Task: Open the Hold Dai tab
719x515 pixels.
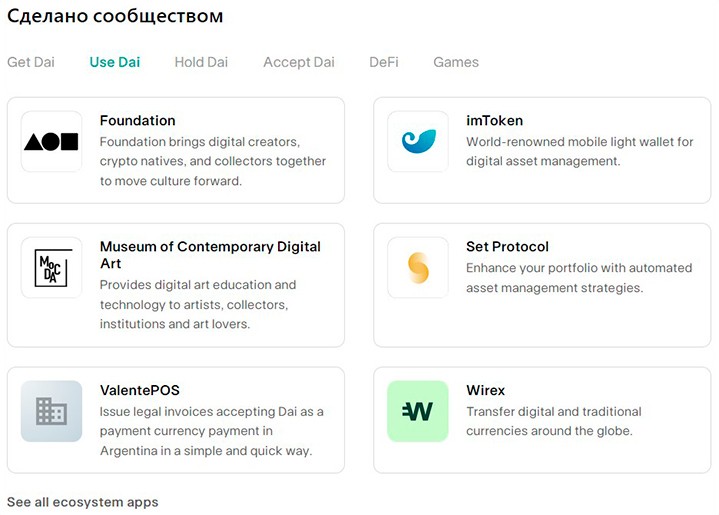Action: click(x=201, y=62)
